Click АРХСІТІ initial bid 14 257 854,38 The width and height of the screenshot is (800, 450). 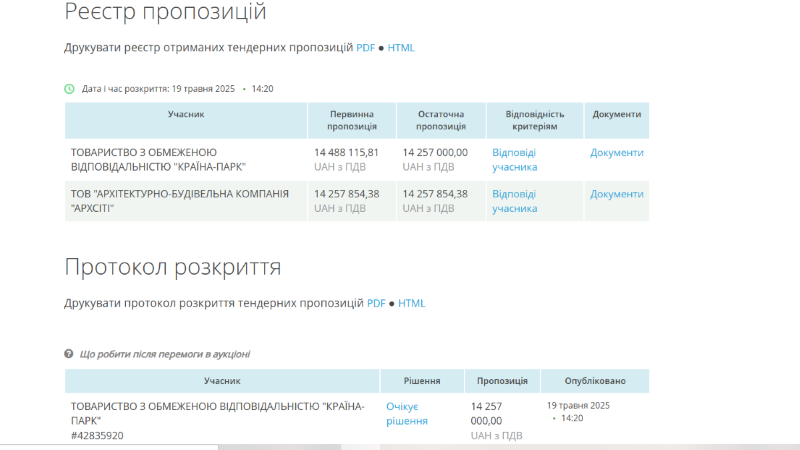tap(346, 194)
